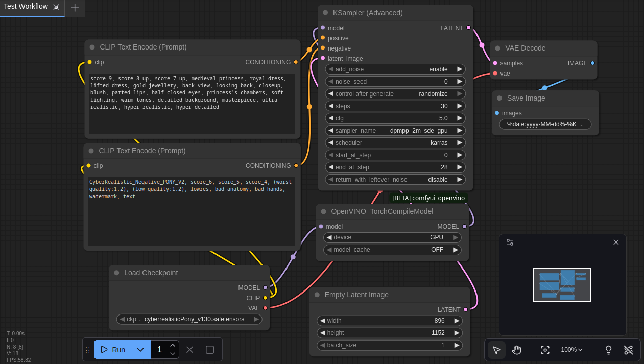Open the 100% zoom dropdown
Viewport: 644px width, 364px height.
click(x=571, y=350)
